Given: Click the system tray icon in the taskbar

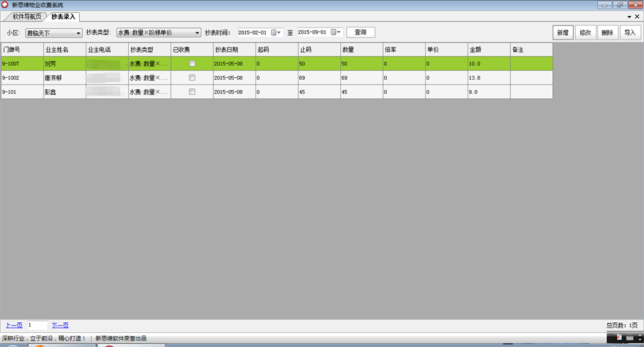Looking at the screenshot, I should 619,338.
